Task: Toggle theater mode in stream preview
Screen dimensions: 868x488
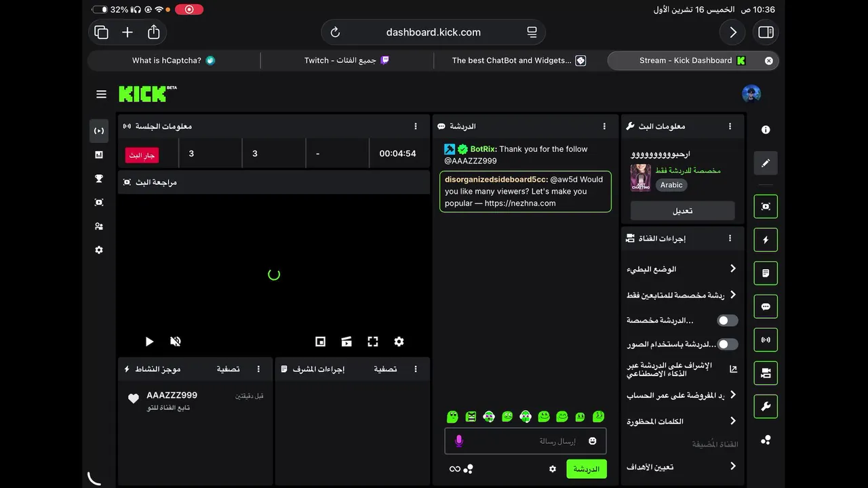Action: 347,342
